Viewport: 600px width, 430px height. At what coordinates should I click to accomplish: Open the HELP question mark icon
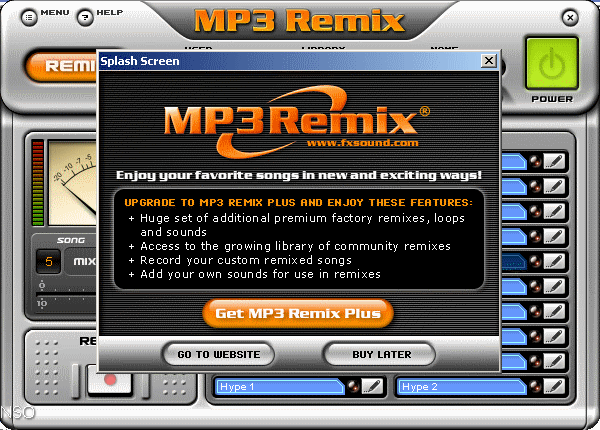85,18
